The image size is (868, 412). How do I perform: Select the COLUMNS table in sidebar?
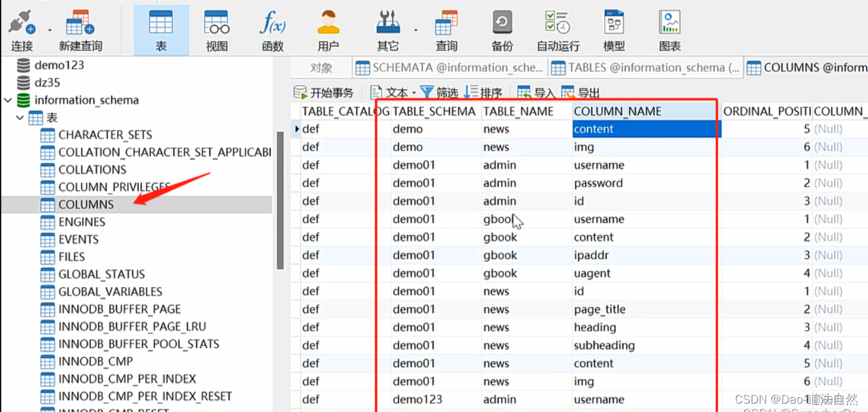click(x=86, y=204)
